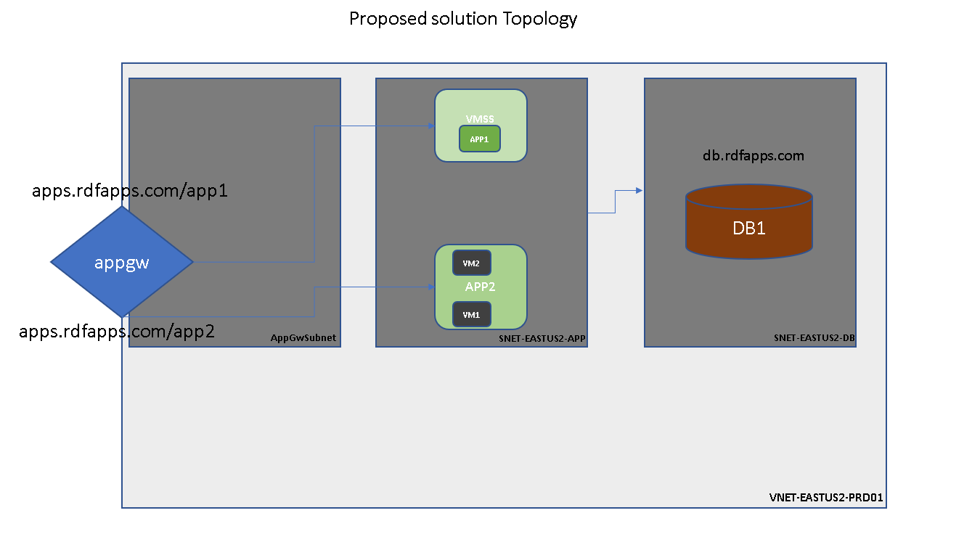
Task: Open the apps.rdfapps.com/app1 link
Action: point(129,191)
